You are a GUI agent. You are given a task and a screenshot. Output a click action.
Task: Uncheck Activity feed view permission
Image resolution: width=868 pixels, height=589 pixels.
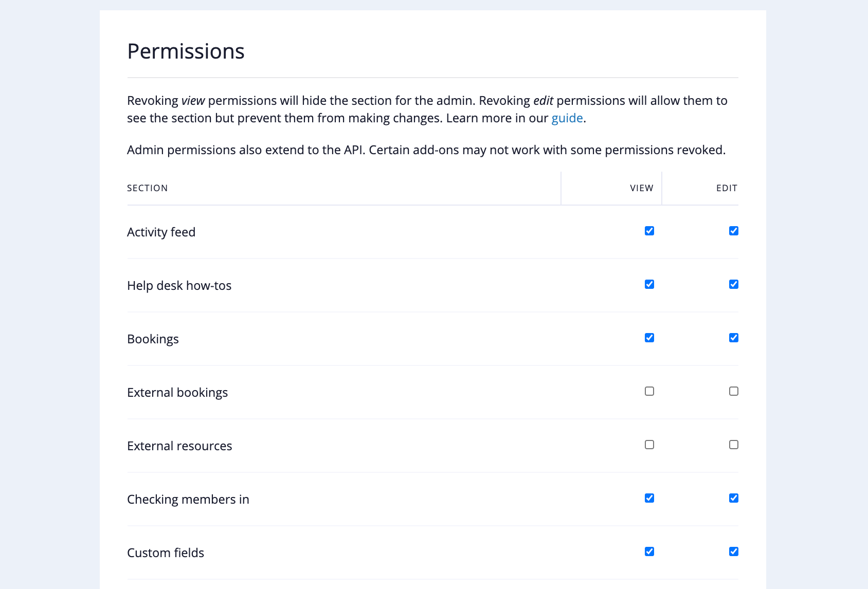(649, 231)
